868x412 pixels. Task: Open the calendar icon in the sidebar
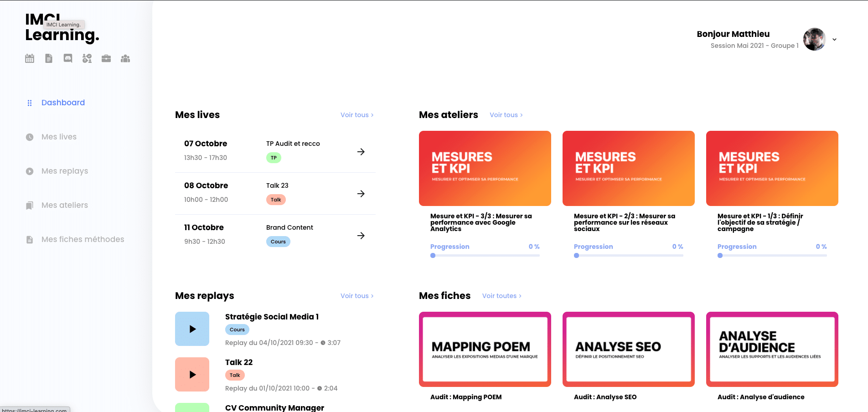pyautogui.click(x=30, y=58)
